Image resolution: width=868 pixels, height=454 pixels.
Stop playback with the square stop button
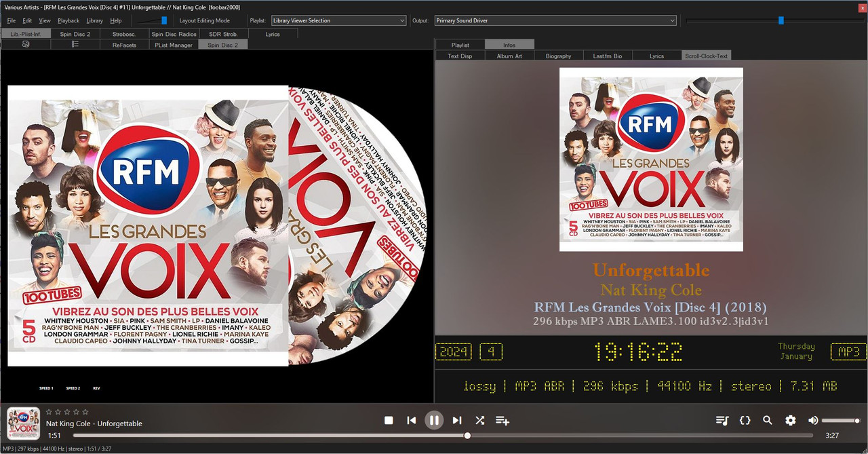(389, 420)
